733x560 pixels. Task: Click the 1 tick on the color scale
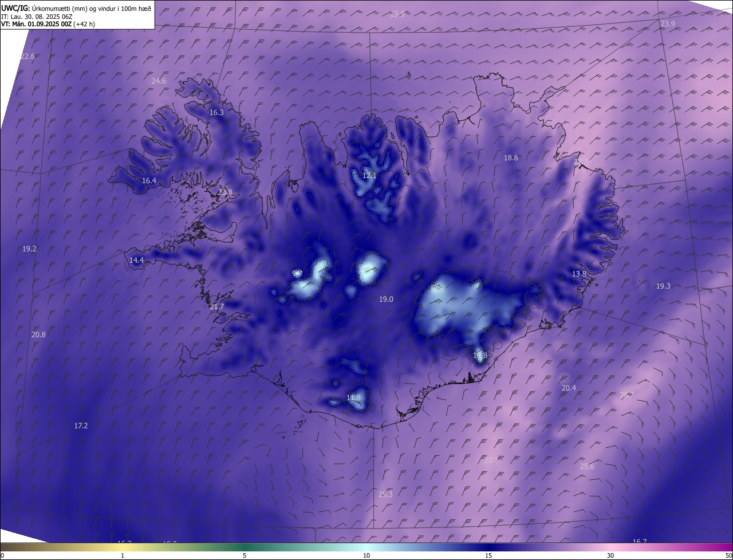point(123,555)
